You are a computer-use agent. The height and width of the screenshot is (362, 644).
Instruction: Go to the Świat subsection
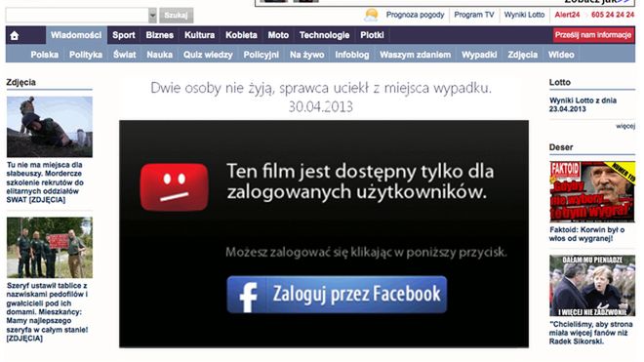click(125, 55)
